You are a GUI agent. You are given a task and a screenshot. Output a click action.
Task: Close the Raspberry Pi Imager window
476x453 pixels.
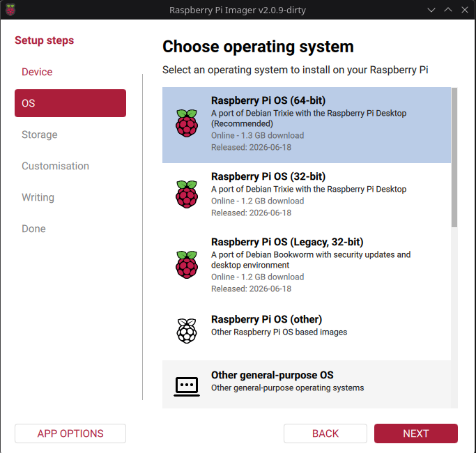pyautogui.click(x=465, y=10)
